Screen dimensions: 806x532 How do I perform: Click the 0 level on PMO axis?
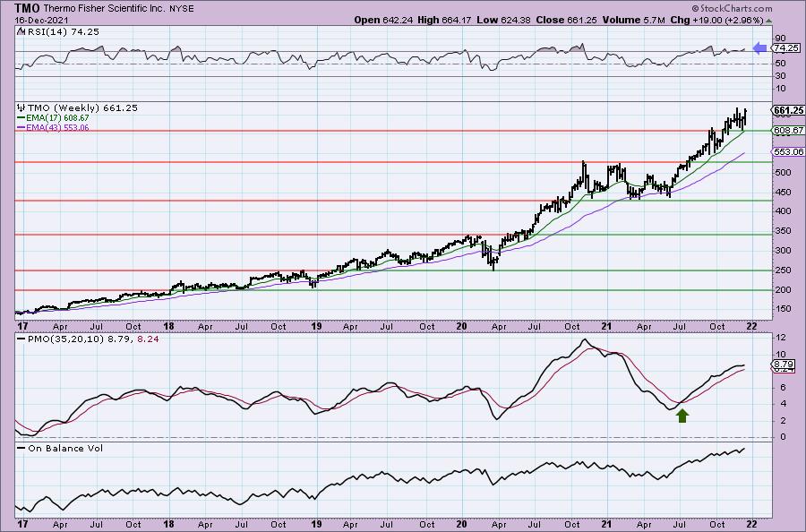(x=783, y=437)
